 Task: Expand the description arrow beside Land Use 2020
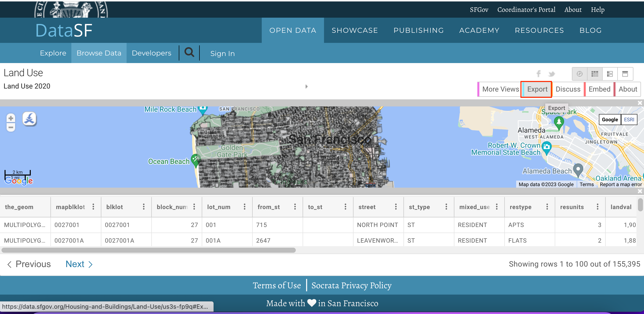click(x=306, y=87)
